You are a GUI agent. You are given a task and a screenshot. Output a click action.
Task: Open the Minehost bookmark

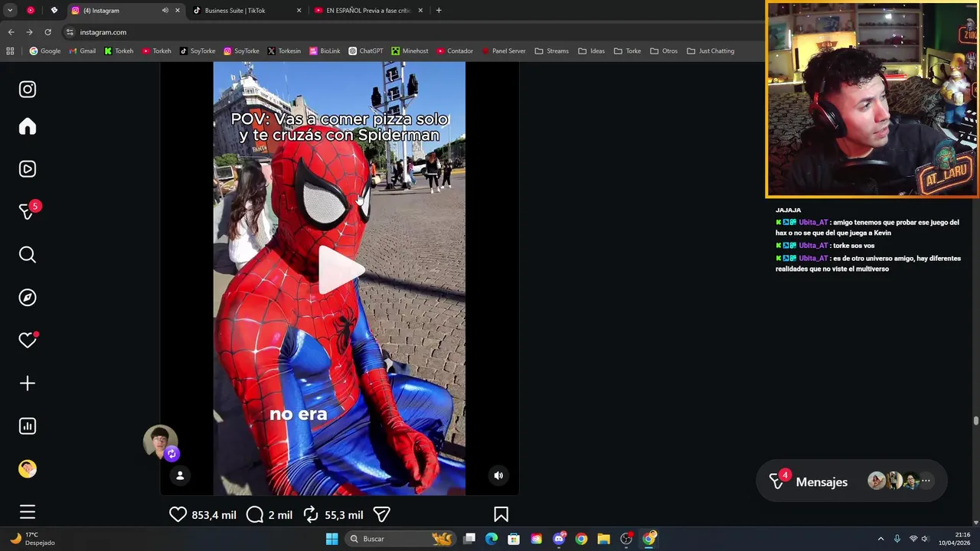click(x=410, y=51)
